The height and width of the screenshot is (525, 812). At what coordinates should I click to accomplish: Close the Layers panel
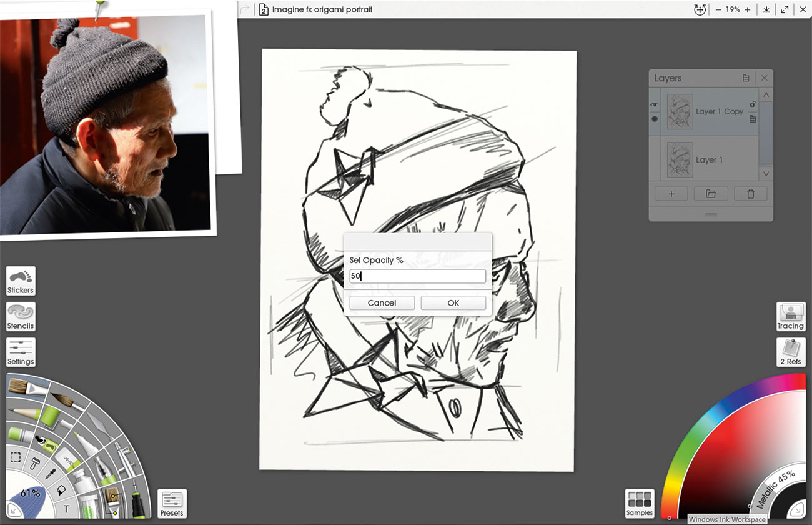(765, 78)
